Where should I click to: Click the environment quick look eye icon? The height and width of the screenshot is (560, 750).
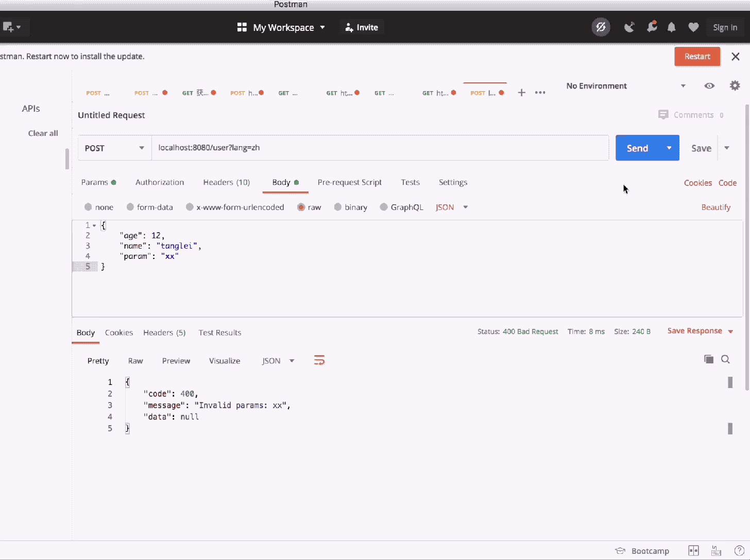pyautogui.click(x=709, y=86)
